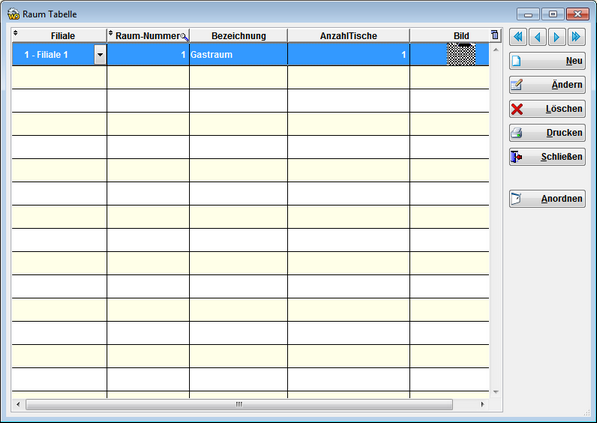Open the Filiale dropdown in first row
597x423 pixels.
(x=100, y=55)
